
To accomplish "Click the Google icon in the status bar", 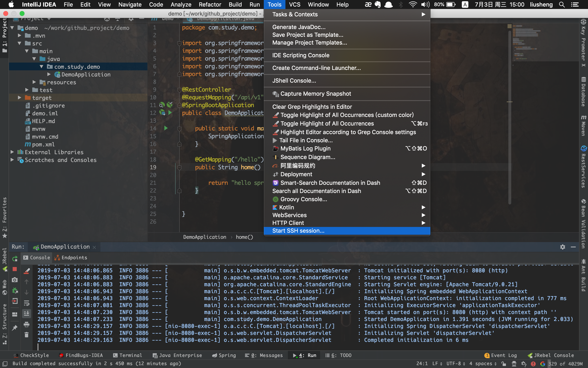I will click(542, 364).
